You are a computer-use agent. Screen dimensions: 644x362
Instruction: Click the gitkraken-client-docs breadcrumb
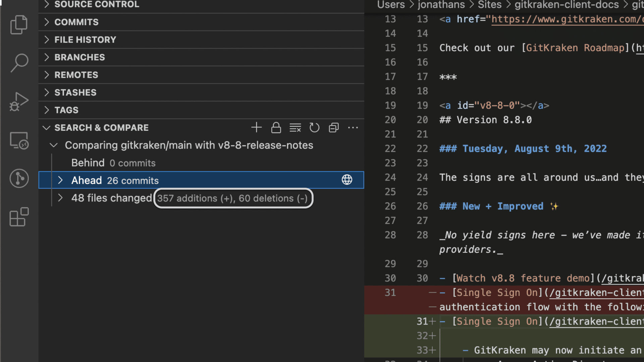567,5
